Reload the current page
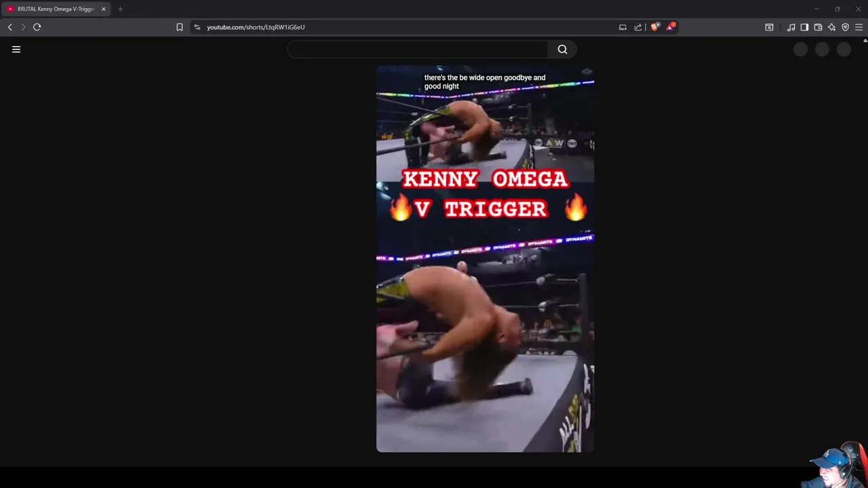 pyautogui.click(x=37, y=27)
